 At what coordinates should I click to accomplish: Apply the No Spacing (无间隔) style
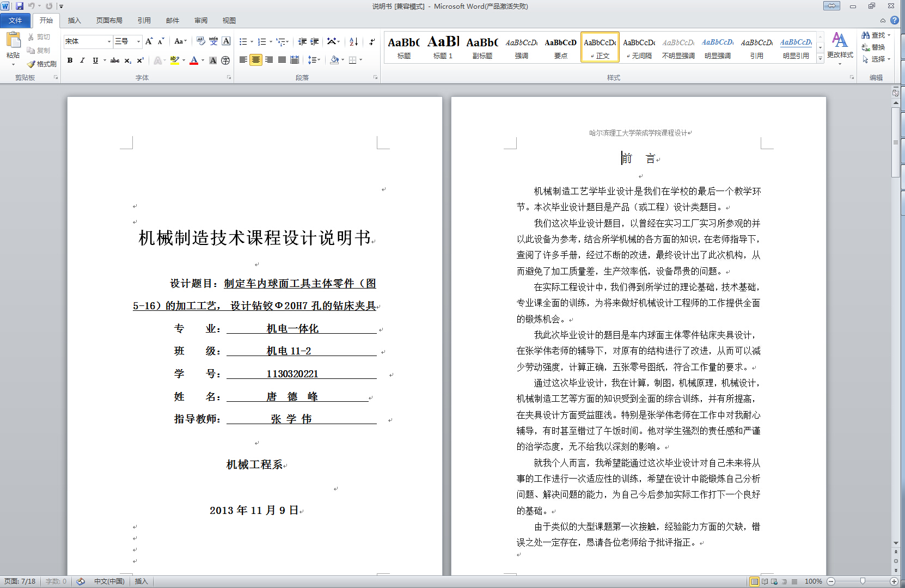pos(639,47)
